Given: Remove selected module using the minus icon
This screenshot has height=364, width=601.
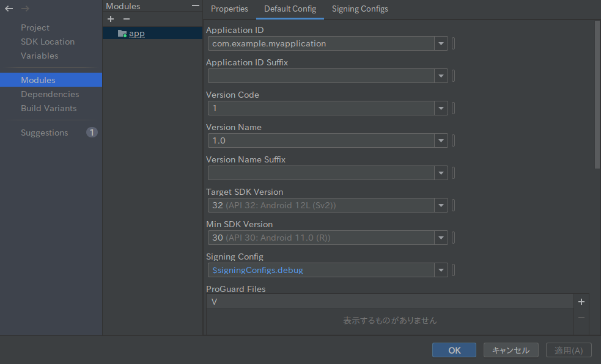Looking at the screenshot, I should pos(126,19).
